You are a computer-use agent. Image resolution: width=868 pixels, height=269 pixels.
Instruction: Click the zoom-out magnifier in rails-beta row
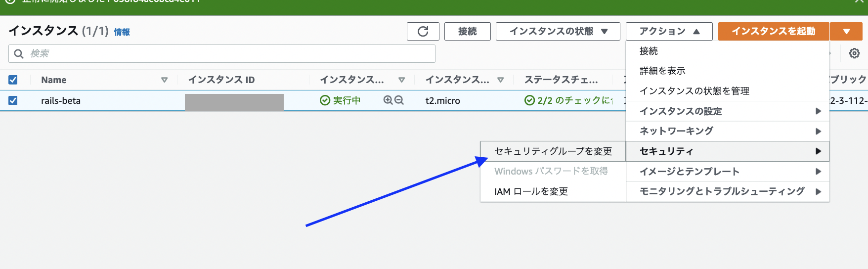(x=399, y=100)
